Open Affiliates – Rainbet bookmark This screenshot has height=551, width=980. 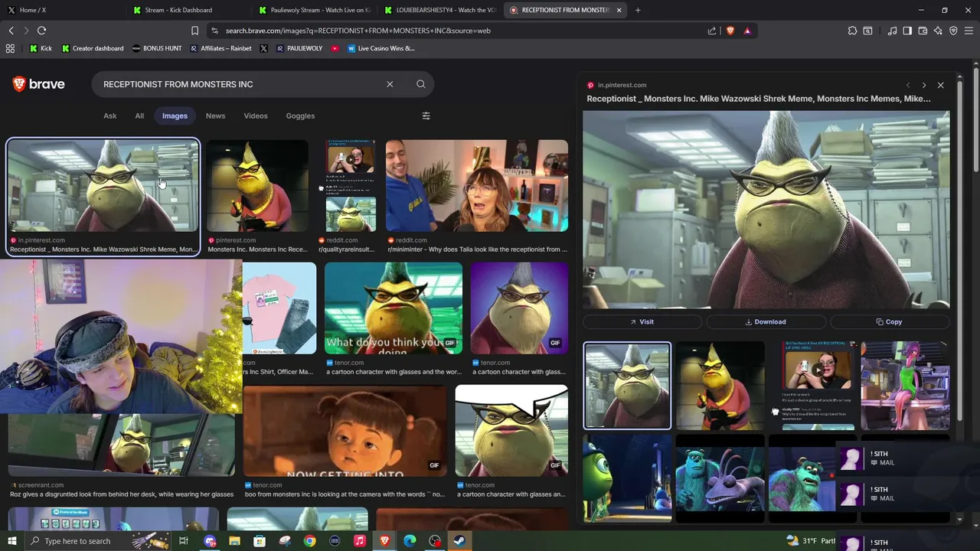[x=220, y=48]
